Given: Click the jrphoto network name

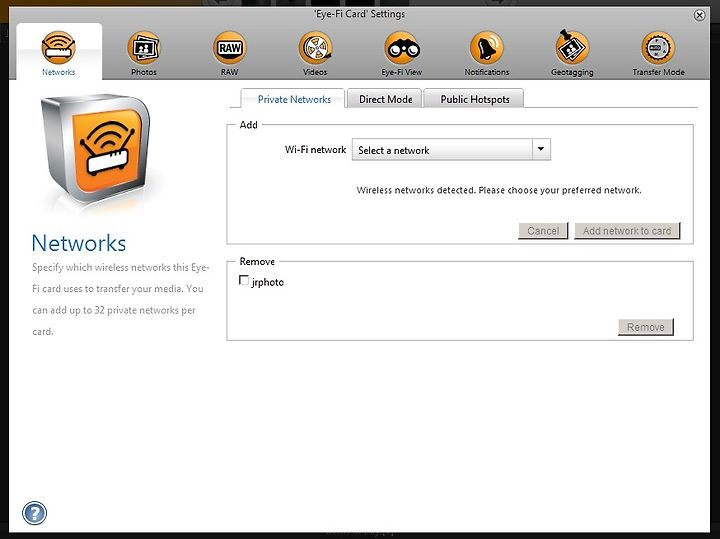Looking at the screenshot, I should pos(268,282).
